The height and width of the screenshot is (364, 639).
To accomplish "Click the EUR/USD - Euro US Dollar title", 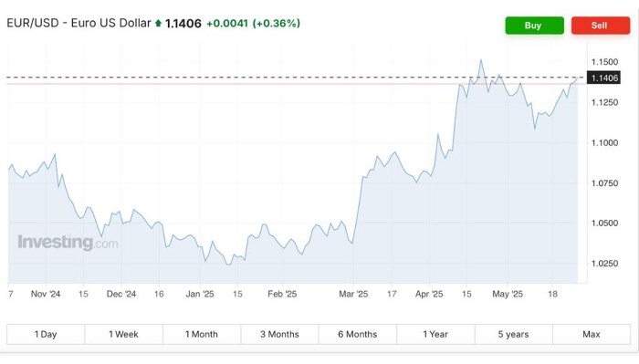I will pos(79,23).
